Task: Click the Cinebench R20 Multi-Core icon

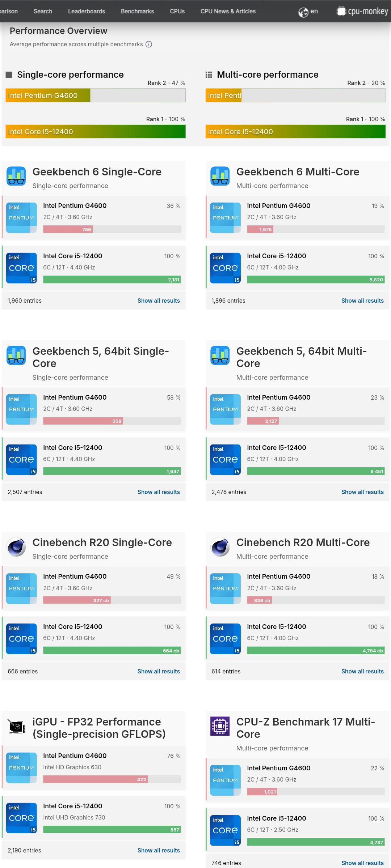Action: point(220,546)
